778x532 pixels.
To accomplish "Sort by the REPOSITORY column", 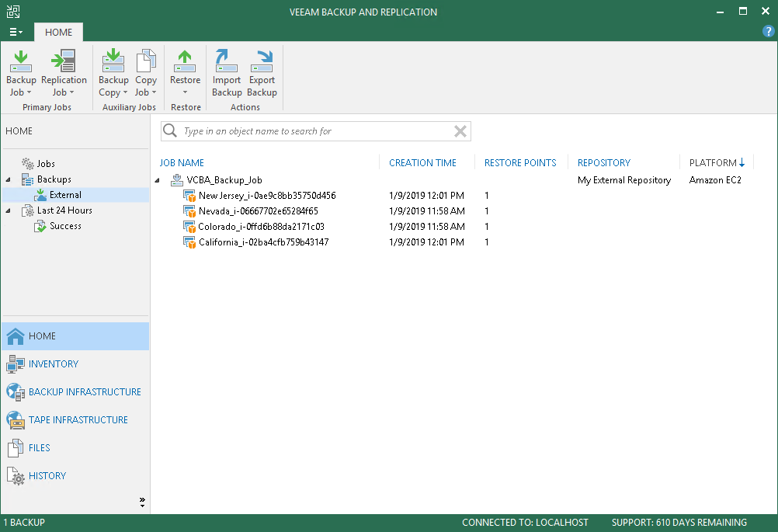I will (604, 163).
